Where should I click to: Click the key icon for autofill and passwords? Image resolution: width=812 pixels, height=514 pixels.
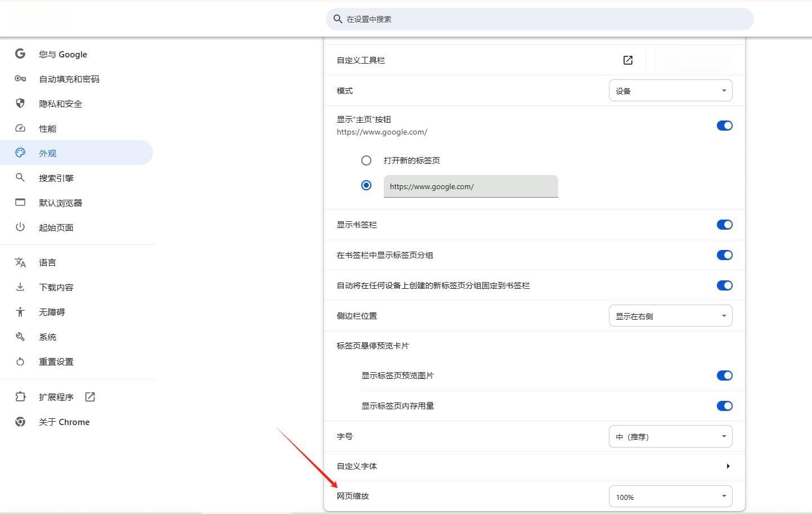[20, 79]
